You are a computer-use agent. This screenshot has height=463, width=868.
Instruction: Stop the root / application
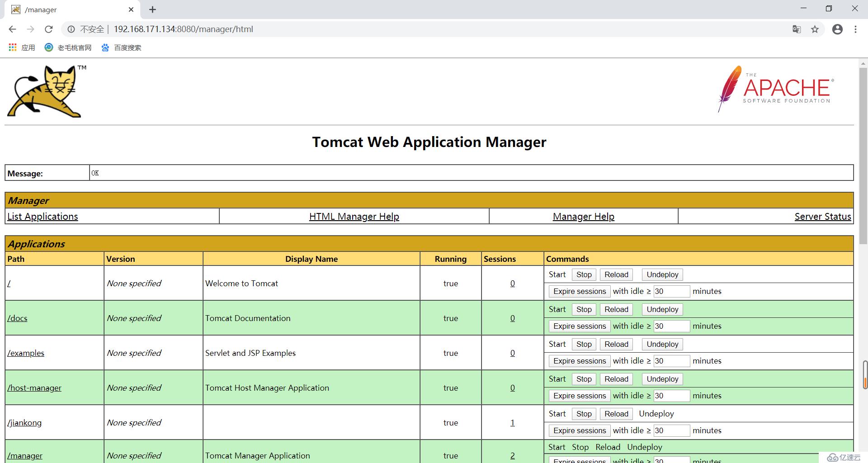click(x=584, y=274)
